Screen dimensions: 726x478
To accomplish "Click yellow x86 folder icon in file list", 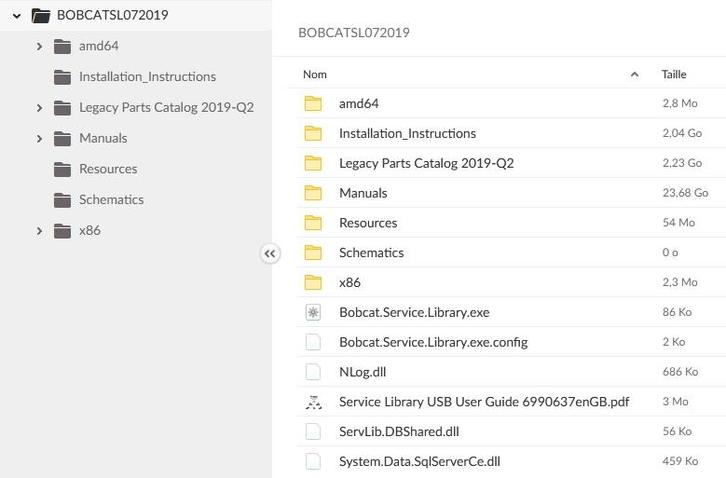I will pyautogui.click(x=313, y=282).
